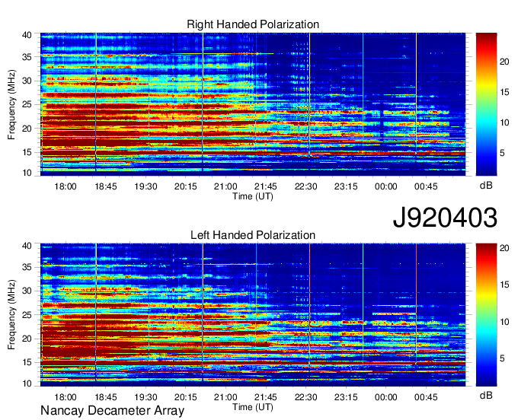Click the 22:30 tick label on the bottom plot

tap(306, 397)
